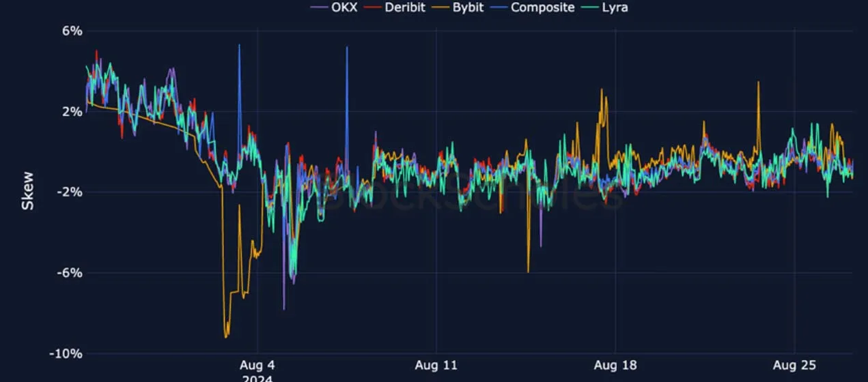This screenshot has width=868, height=382.
Task: Click the Aug 11 x-axis label
Action: point(436,366)
